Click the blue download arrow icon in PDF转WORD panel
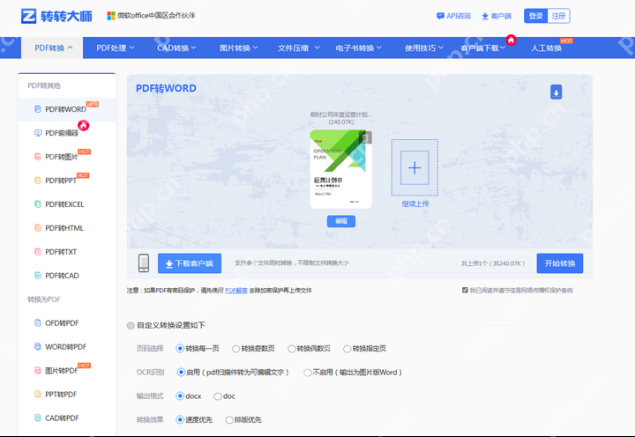Image resolution: width=635 pixels, height=437 pixels. (x=556, y=92)
